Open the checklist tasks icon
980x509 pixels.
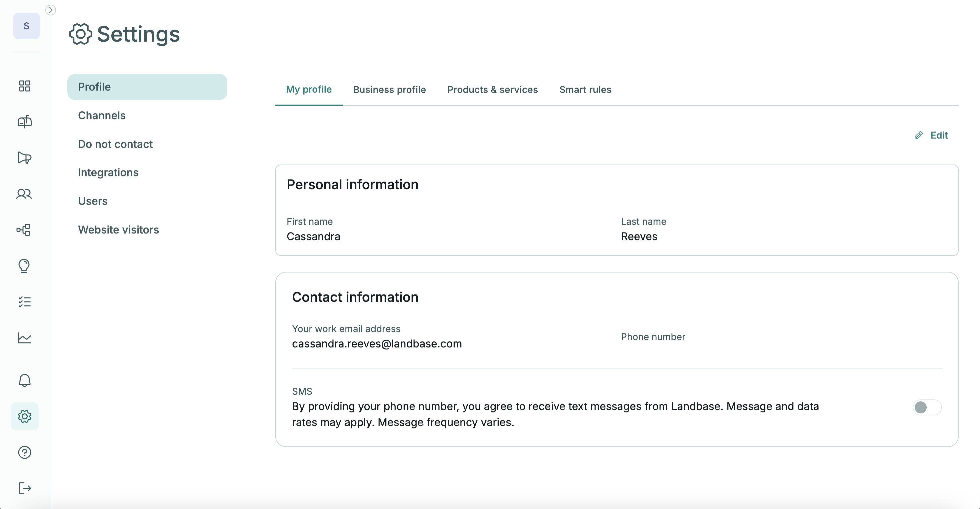[24, 302]
